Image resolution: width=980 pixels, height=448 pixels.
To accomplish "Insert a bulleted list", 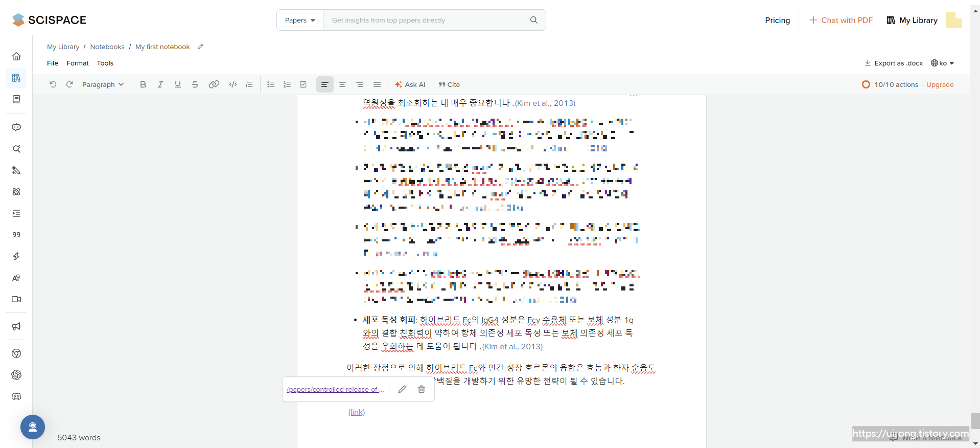I will coord(271,84).
